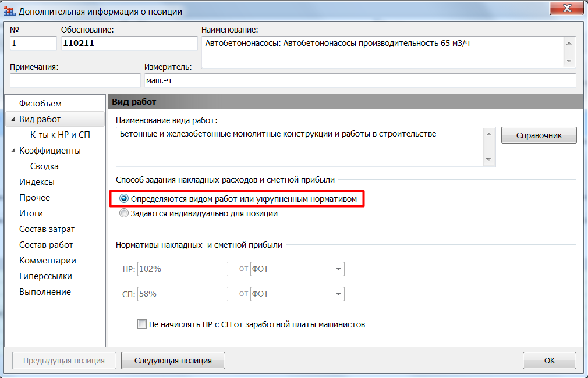Screen dimensions: 588x378
Task: Enable 'Не начислять НР с СП' checkbox
Action: point(142,324)
